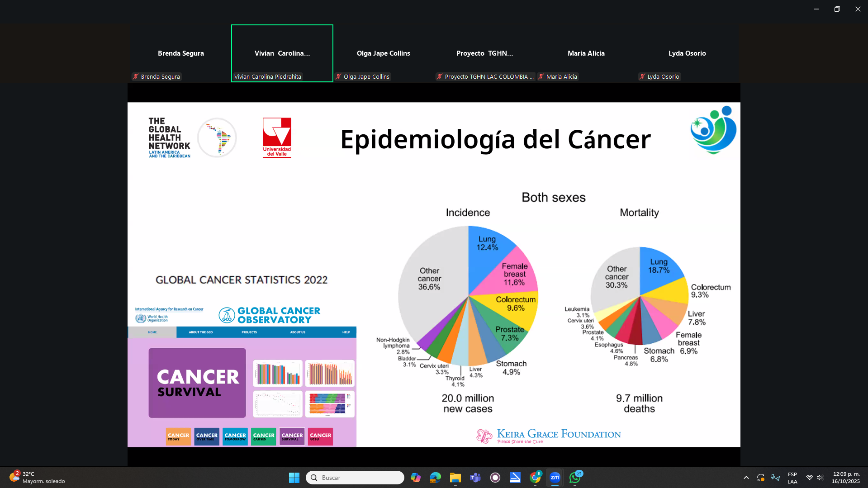Open WhatsApp with 21 unread notifications

[575, 478]
